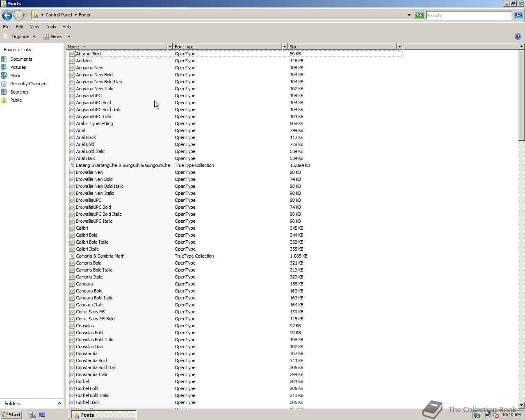Select the Andalus font row

tap(235, 61)
